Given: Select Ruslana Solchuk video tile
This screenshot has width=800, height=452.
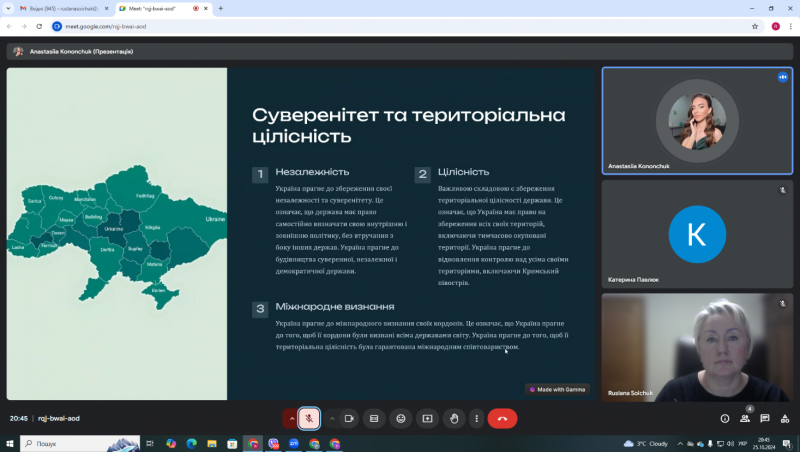Looking at the screenshot, I should click(x=697, y=347).
